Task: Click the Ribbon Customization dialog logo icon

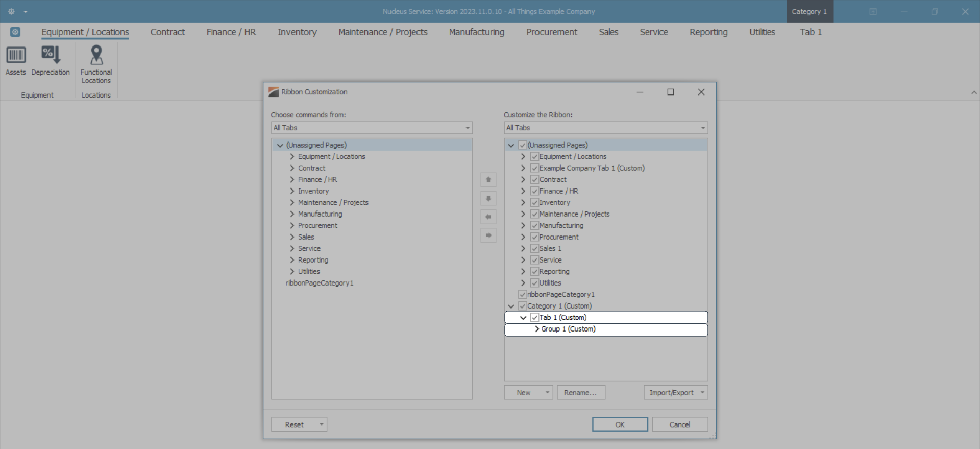Action: 274,92
